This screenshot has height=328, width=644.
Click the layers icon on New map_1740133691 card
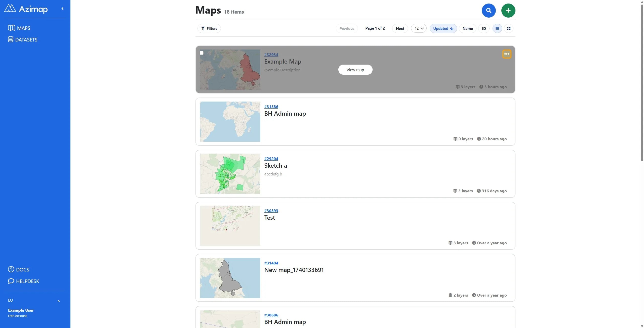coord(450,295)
